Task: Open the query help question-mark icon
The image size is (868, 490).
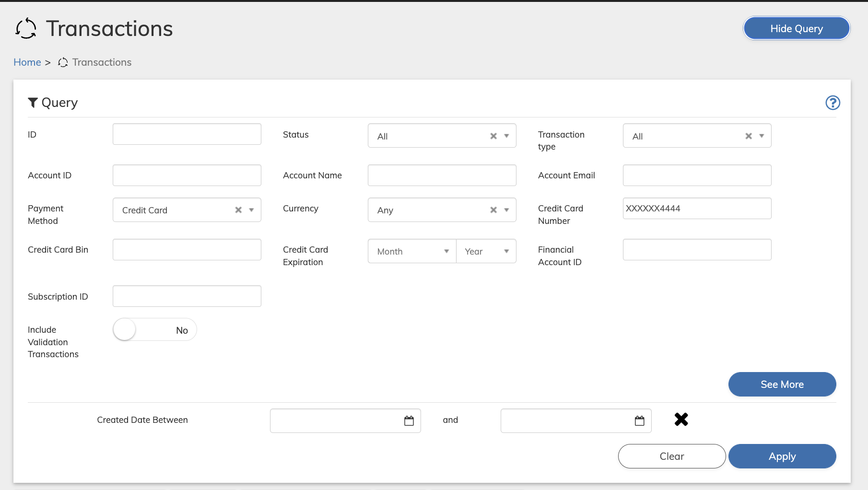Action: [833, 103]
